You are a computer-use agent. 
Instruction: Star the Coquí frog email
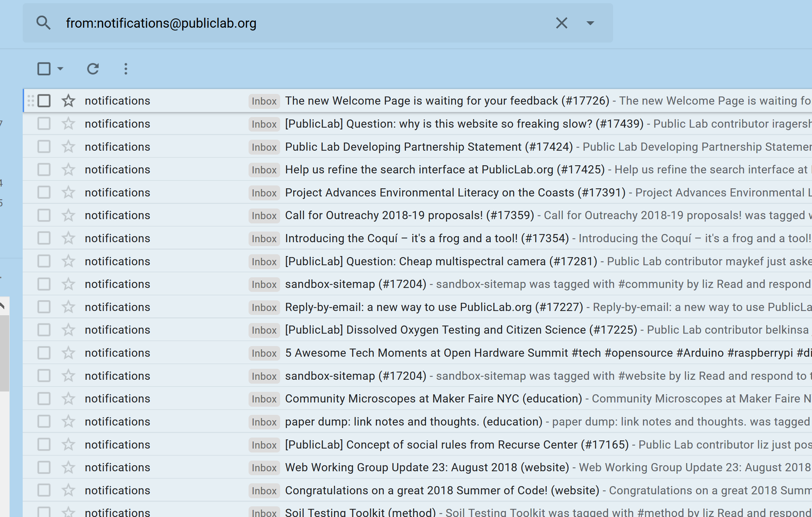(68, 238)
